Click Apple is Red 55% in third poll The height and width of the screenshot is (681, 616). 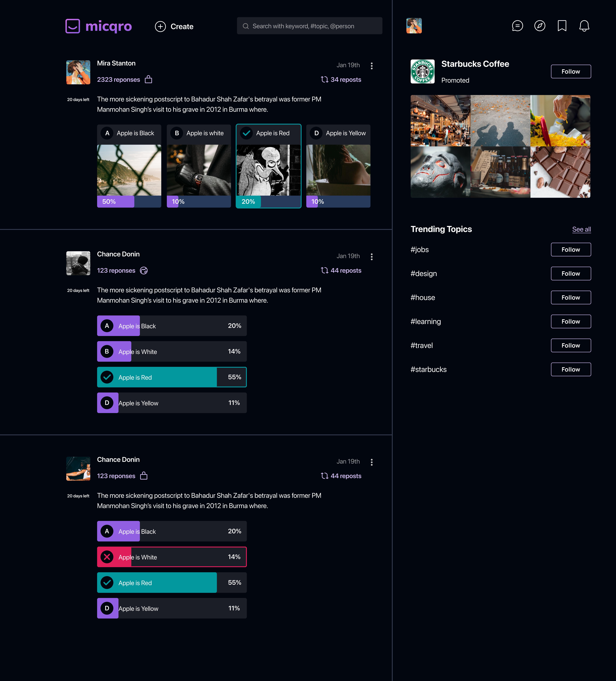pyautogui.click(x=172, y=582)
